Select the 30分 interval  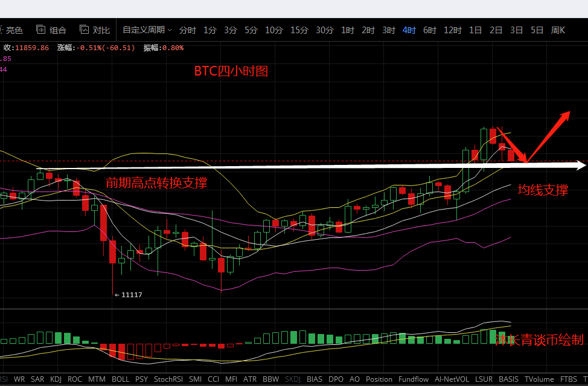(325, 30)
